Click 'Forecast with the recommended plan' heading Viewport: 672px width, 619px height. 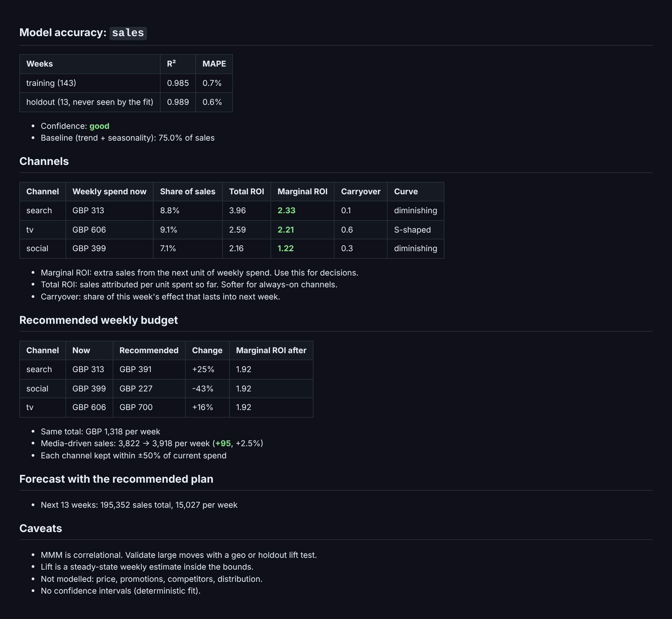[x=116, y=479]
